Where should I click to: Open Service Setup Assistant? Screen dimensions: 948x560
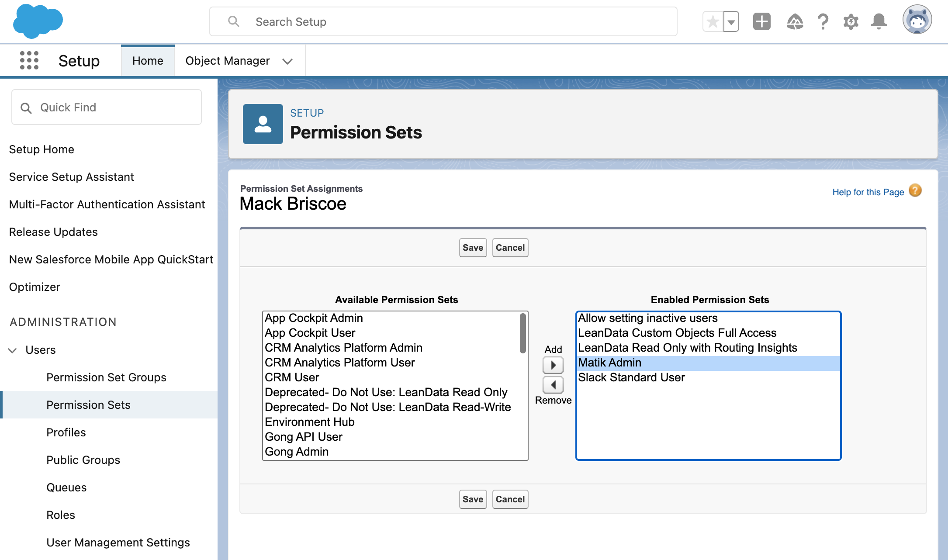pos(72,177)
